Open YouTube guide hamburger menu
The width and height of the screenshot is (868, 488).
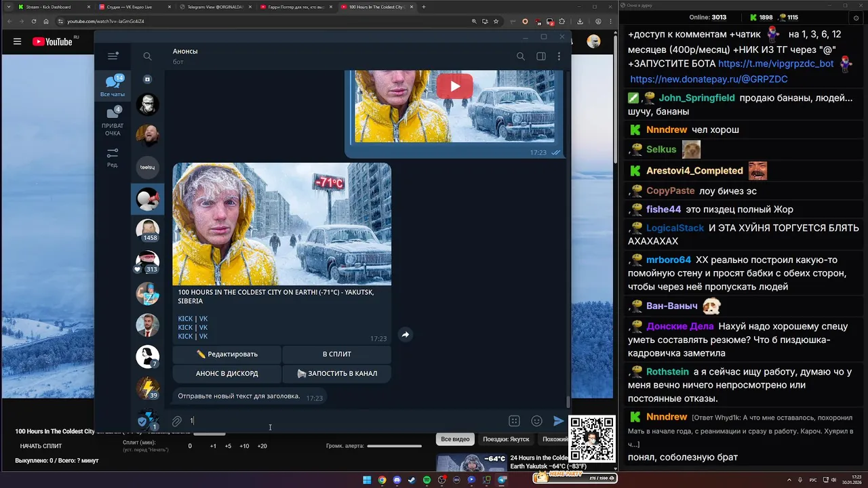[17, 41]
